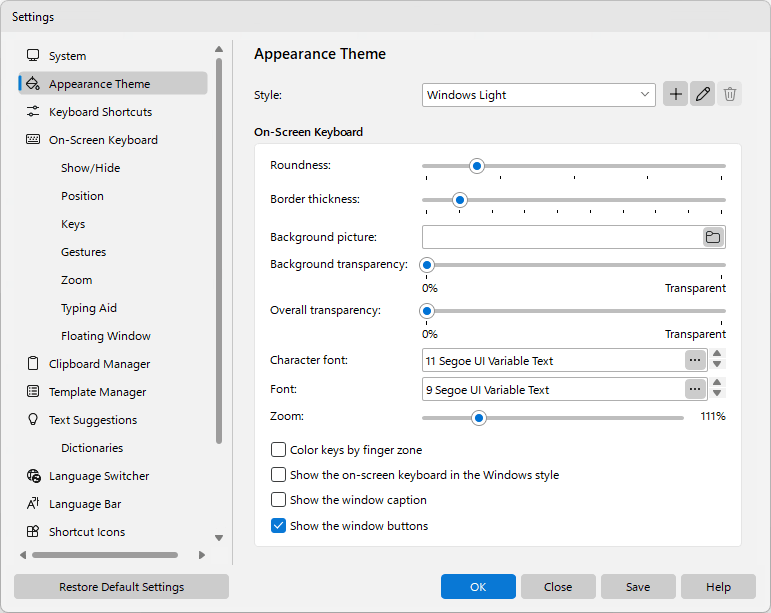Image resolution: width=771 pixels, height=613 pixels.
Task: Click the Keyboard Shortcuts sliders icon
Action: click(33, 112)
